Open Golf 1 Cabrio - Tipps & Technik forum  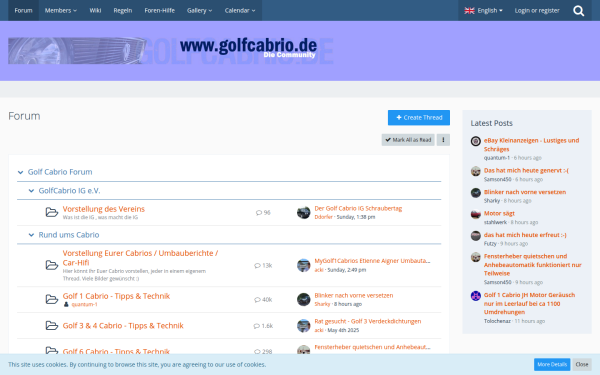[116, 296]
